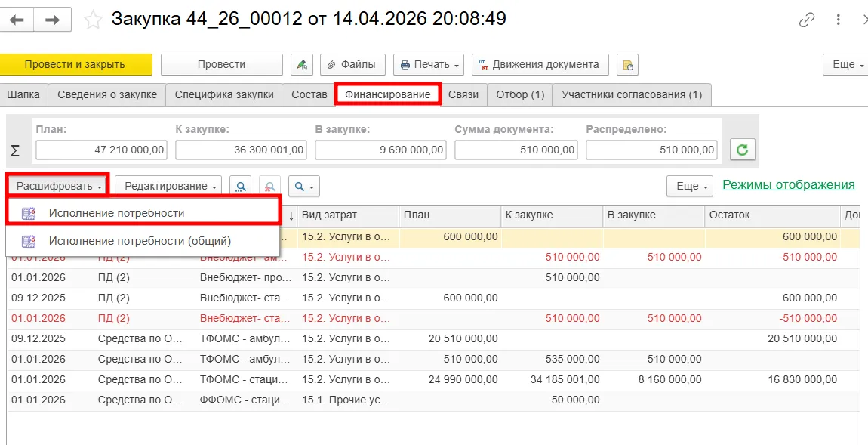This screenshot has height=445, width=868.
Task: Select cell with 20 510 000,00 in План
Action: (x=450, y=338)
